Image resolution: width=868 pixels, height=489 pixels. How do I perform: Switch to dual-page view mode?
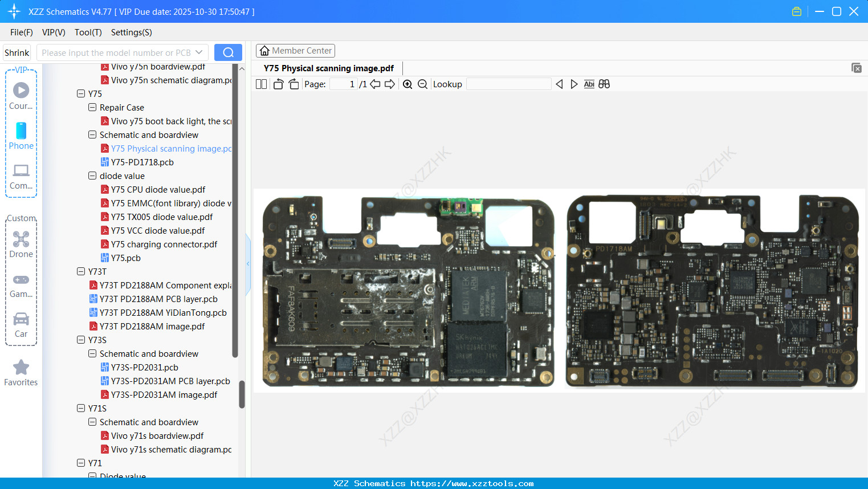click(261, 84)
